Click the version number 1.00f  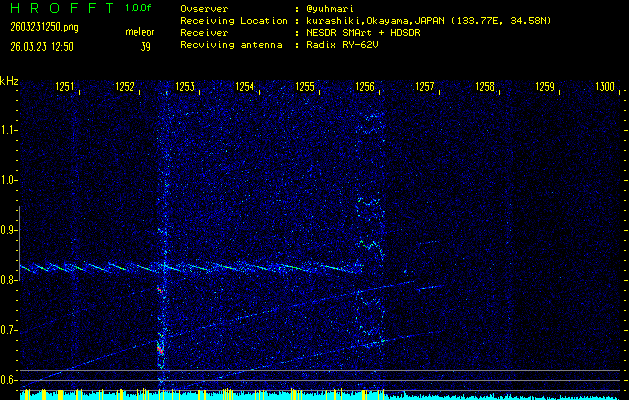(138, 8)
